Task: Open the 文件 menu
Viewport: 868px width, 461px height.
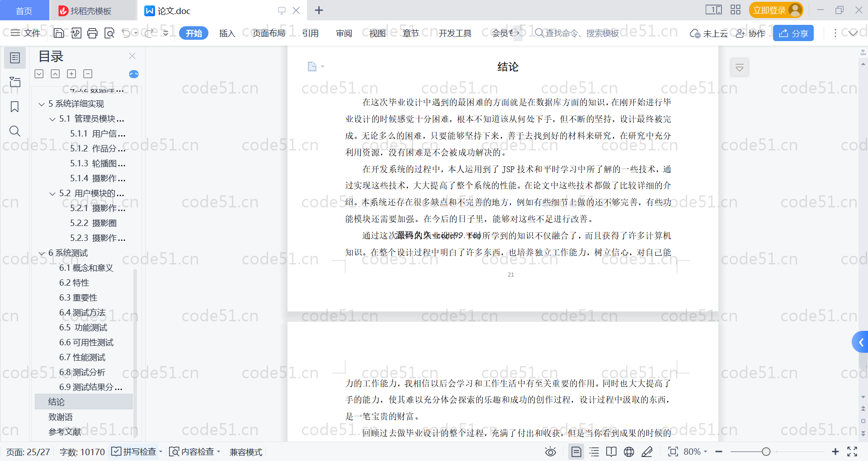Action: (x=26, y=33)
